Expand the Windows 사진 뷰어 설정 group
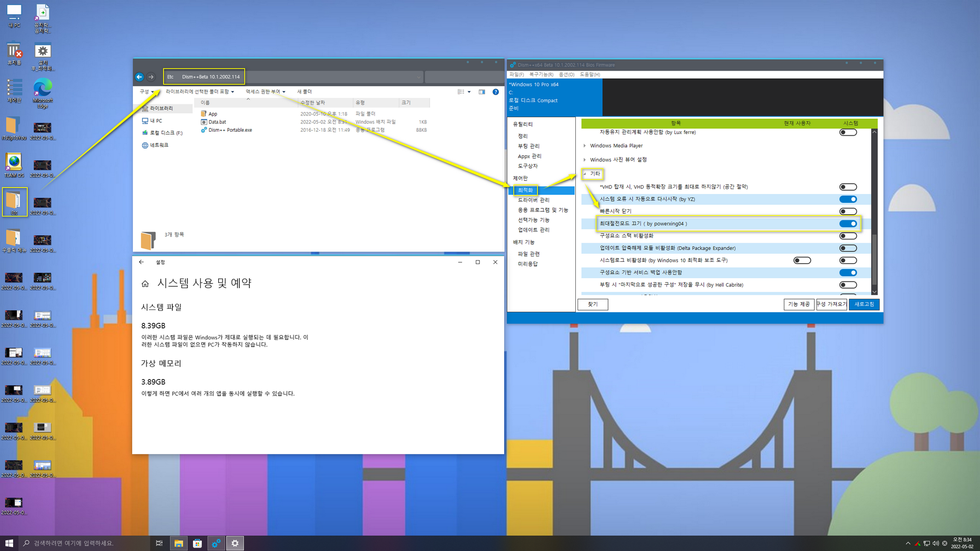The image size is (980, 551). point(585,160)
